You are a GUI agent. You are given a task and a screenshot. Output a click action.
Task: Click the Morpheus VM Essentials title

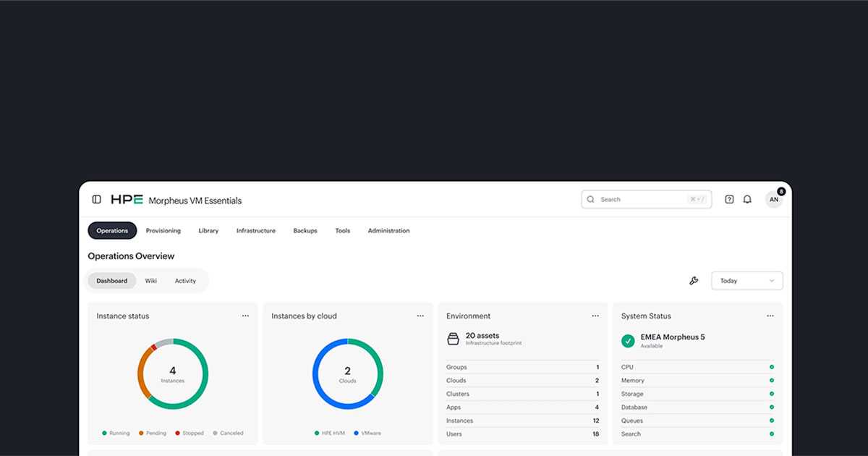pyautogui.click(x=195, y=200)
